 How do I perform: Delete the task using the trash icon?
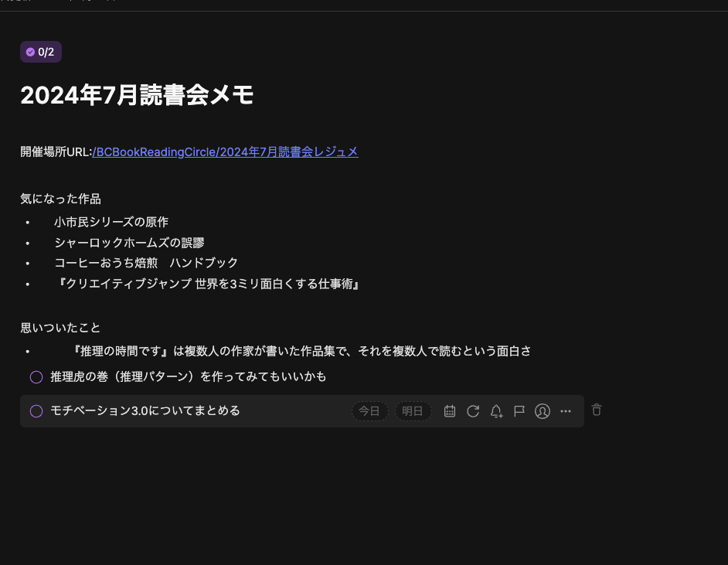tap(597, 410)
